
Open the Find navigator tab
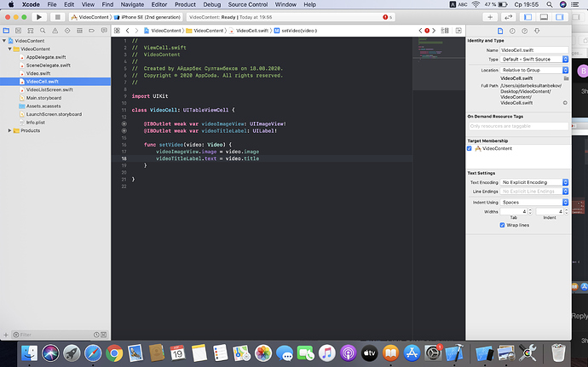pyautogui.click(x=43, y=31)
